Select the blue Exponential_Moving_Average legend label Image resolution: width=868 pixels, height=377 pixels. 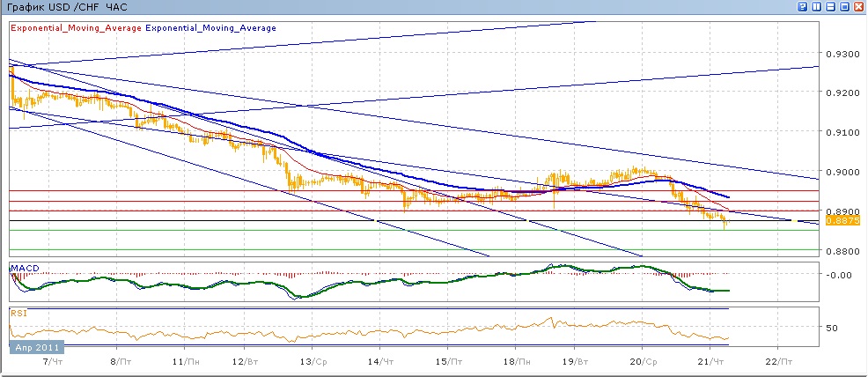coord(210,27)
